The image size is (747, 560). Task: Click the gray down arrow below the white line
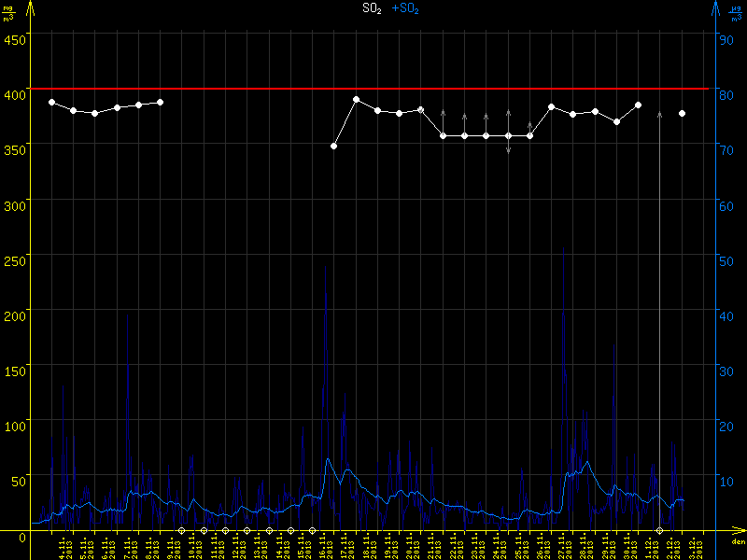(508, 149)
